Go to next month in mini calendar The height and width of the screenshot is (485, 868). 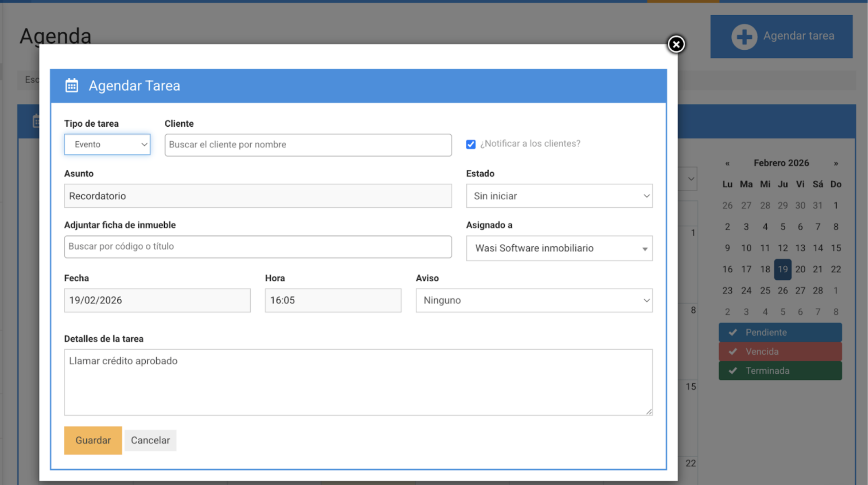coord(836,163)
